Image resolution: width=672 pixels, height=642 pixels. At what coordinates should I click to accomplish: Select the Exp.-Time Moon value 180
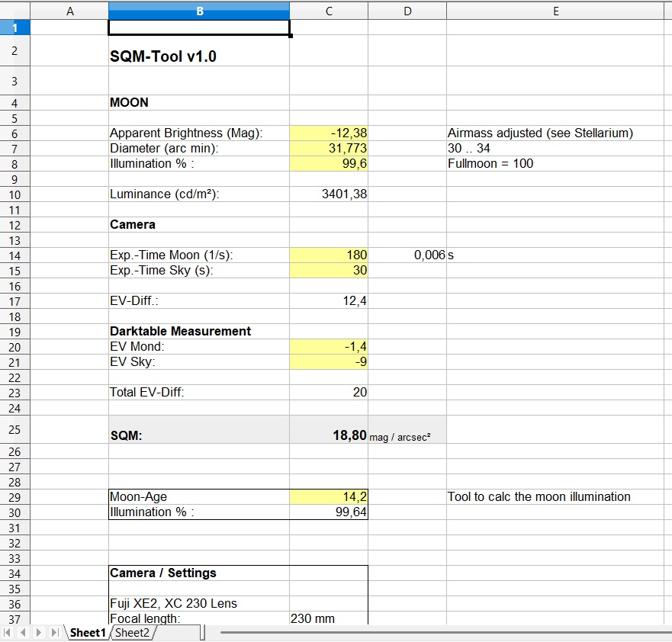click(329, 255)
